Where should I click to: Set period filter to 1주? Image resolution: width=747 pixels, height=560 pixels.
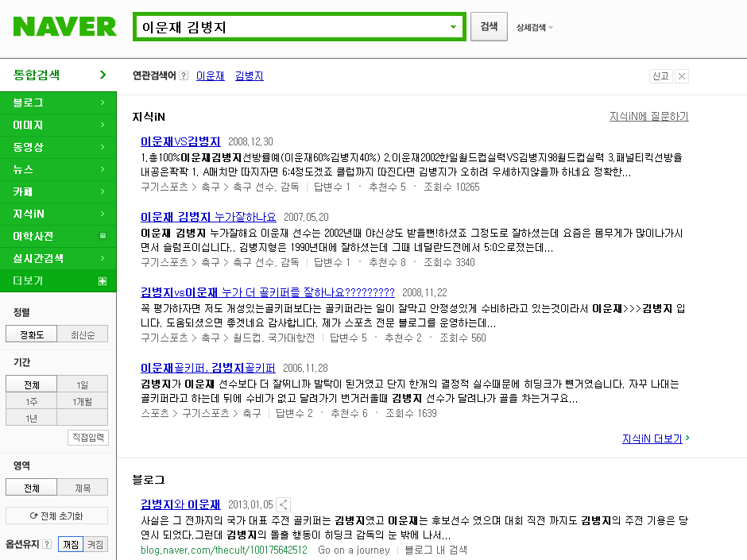coord(32,401)
